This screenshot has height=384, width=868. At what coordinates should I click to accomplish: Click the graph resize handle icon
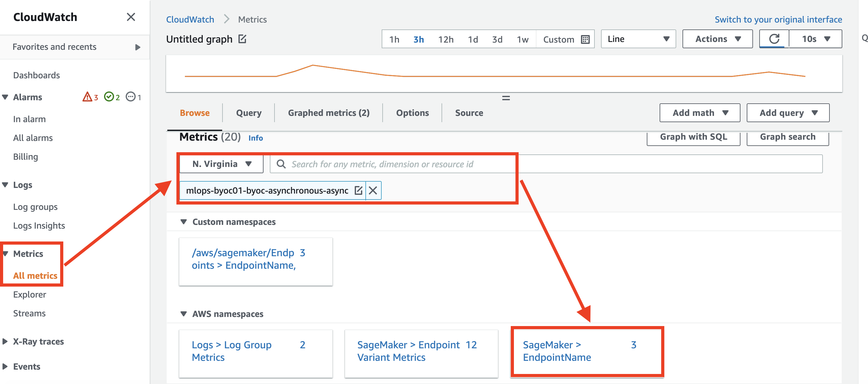pyautogui.click(x=506, y=98)
